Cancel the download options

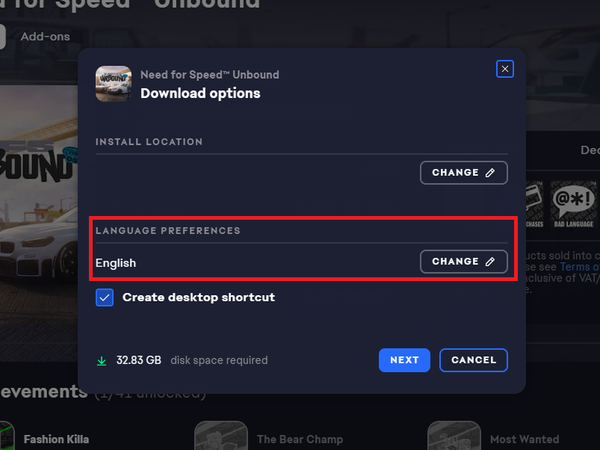coord(473,360)
